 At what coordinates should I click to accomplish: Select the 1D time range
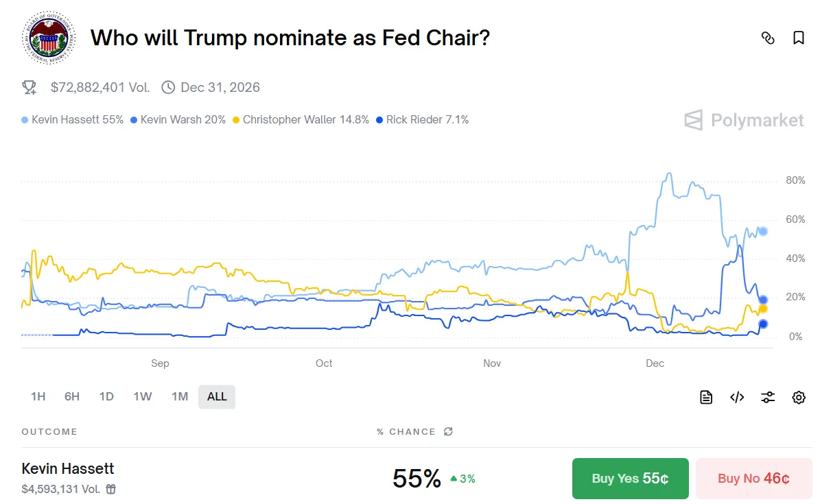click(x=106, y=396)
